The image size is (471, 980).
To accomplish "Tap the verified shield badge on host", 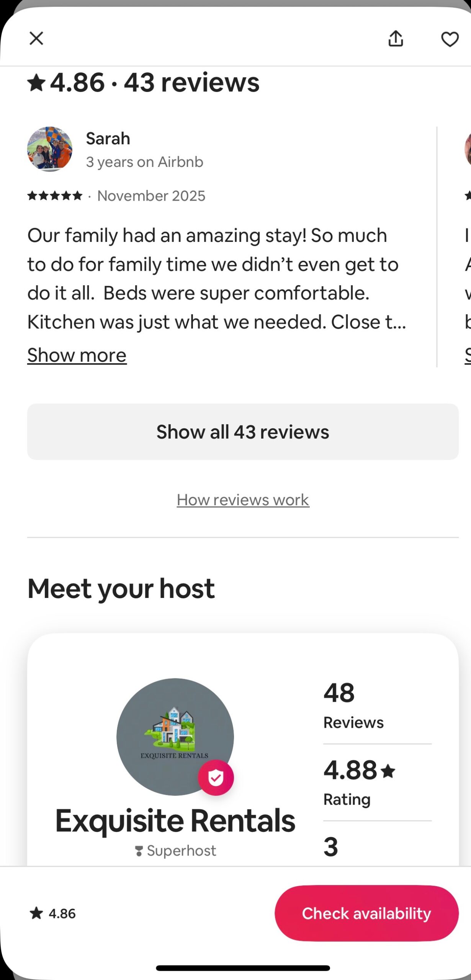I will [x=216, y=777].
